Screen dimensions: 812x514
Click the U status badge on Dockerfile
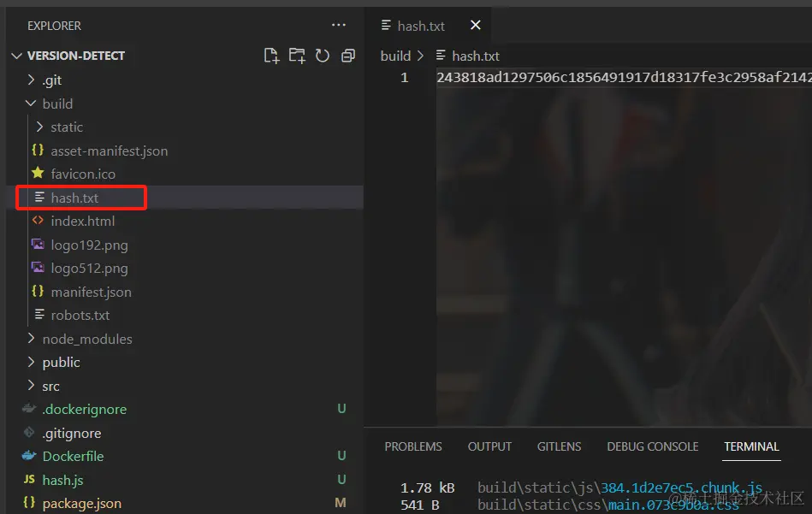[341, 456]
